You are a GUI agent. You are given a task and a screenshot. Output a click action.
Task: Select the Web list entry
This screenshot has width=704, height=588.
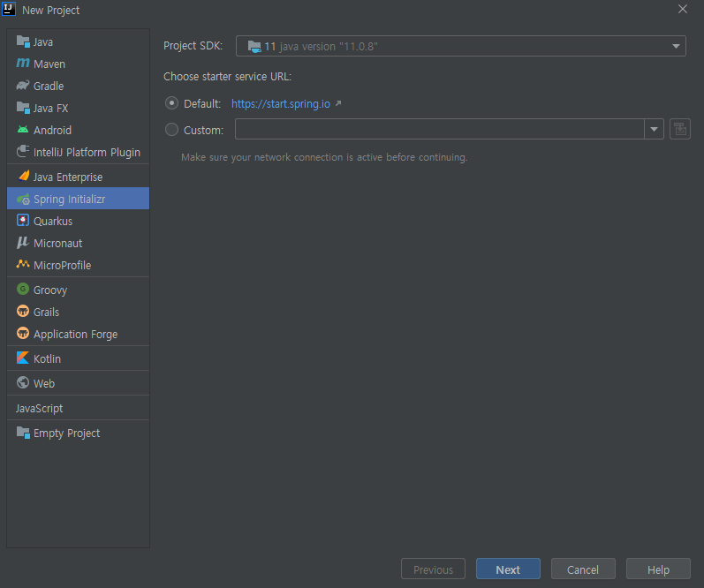78,383
